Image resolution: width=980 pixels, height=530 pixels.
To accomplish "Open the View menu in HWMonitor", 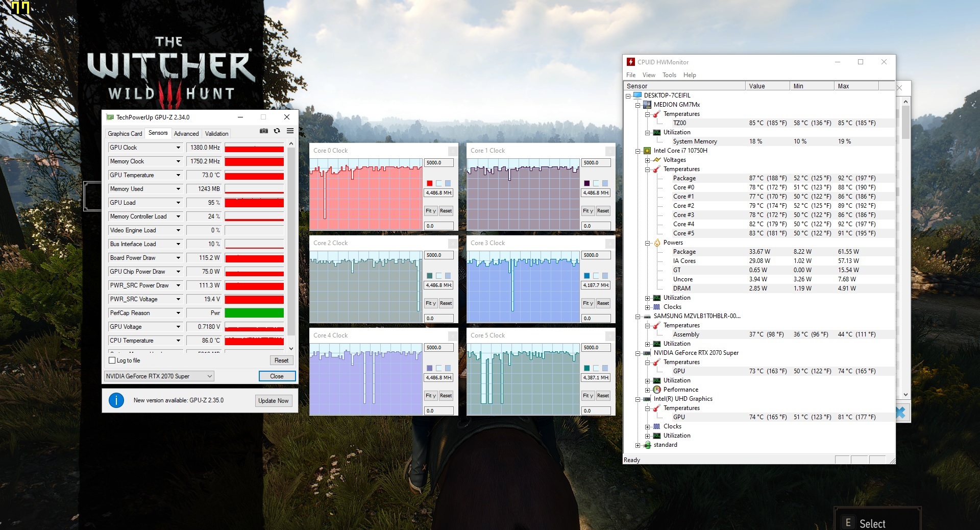I will point(649,75).
